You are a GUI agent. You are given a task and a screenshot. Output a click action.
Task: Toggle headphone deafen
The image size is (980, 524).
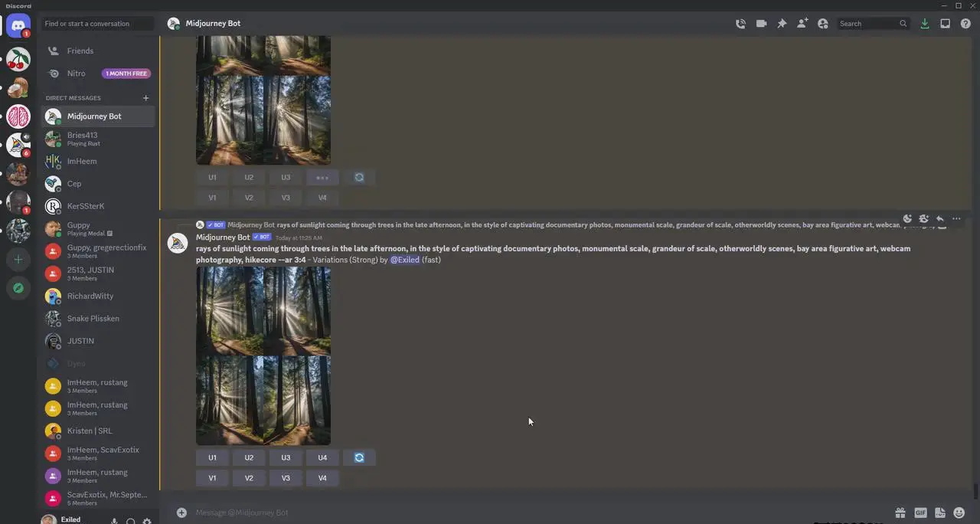tap(131, 521)
